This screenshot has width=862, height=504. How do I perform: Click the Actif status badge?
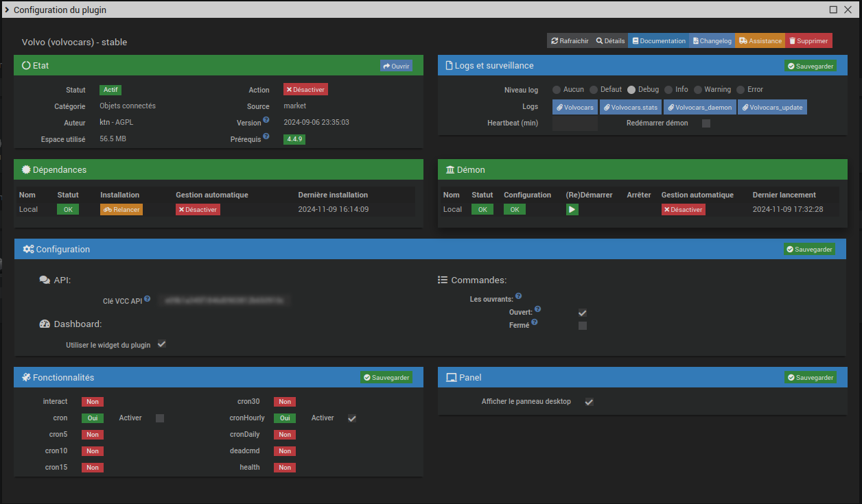(110, 90)
